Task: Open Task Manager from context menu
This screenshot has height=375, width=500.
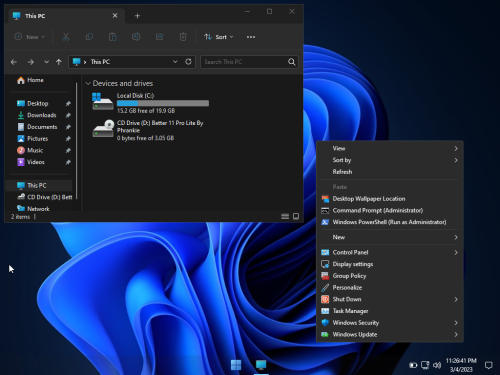Action: pyautogui.click(x=390, y=311)
